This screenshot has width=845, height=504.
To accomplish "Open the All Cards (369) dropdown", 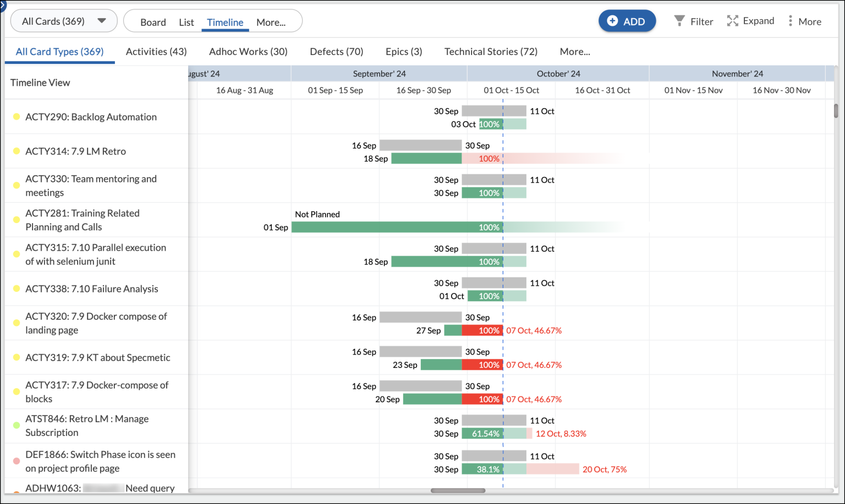I will click(x=64, y=21).
